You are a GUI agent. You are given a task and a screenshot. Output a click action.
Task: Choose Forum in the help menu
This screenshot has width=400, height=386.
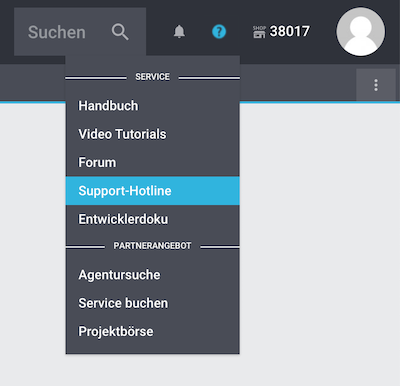[153, 162]
